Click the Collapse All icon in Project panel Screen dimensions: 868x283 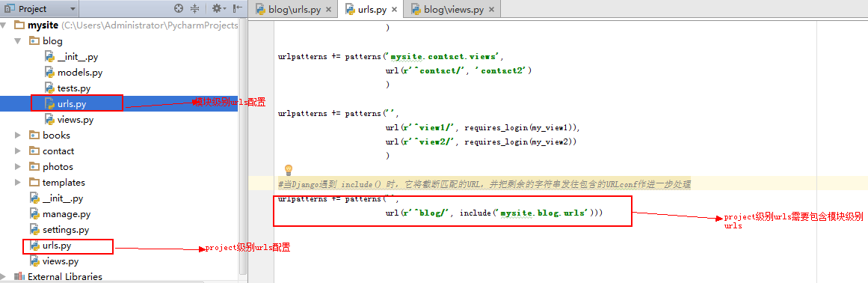pos(194,8)
